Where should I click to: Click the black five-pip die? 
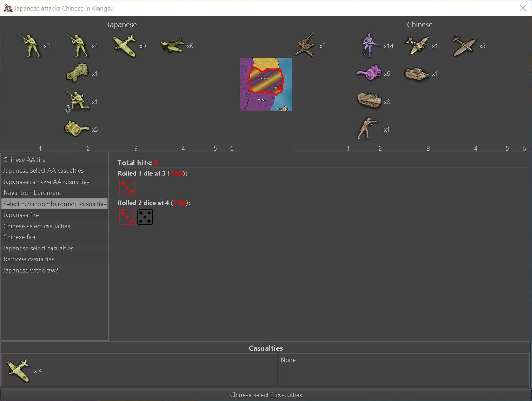[145, 217]
